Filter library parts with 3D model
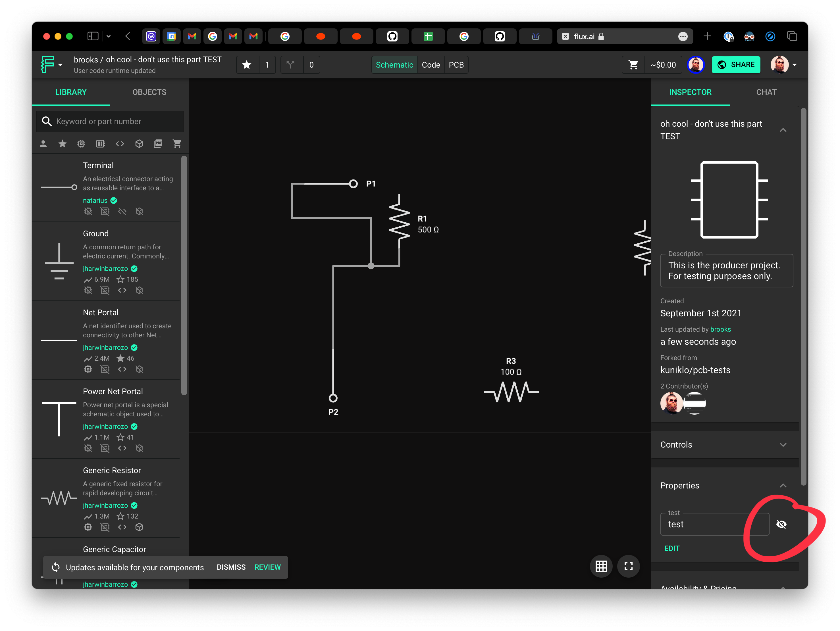Image resolution: width=840 pixels, height=631 pixels. pyautogui.click(x=139, y=144)
